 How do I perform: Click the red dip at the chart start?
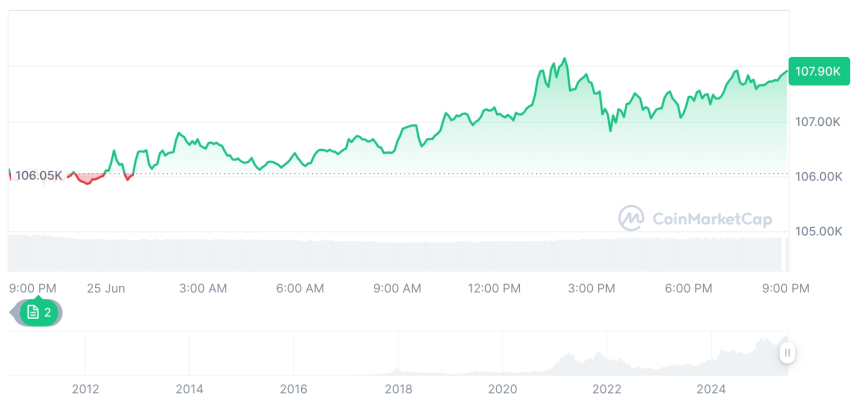(x=88, y=181)
